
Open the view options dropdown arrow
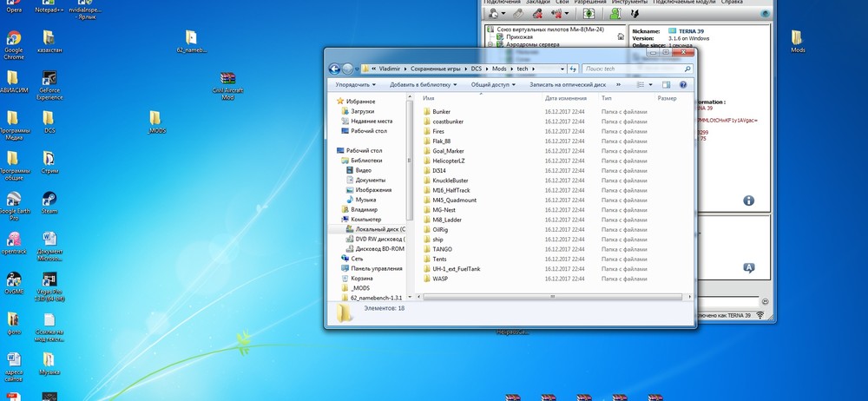652,85
